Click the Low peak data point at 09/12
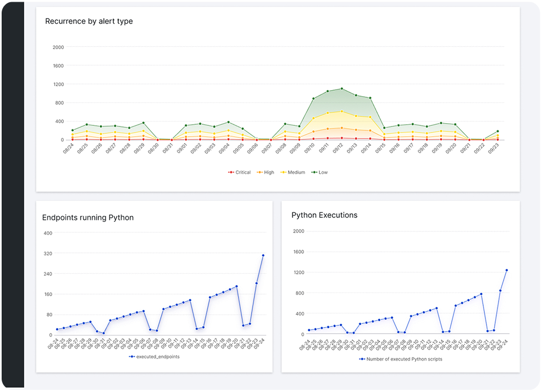Image resolution: width=542 pixels, height=392 pixels. (342, 89)
